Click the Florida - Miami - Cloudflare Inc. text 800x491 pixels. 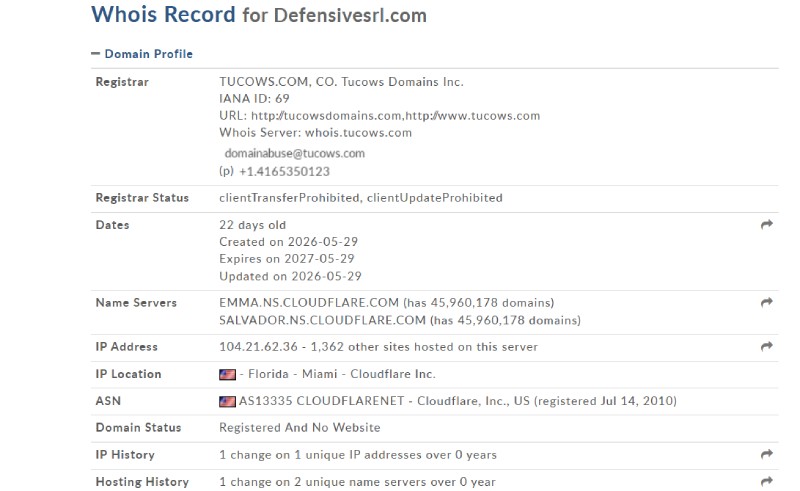tap(341, 374)
